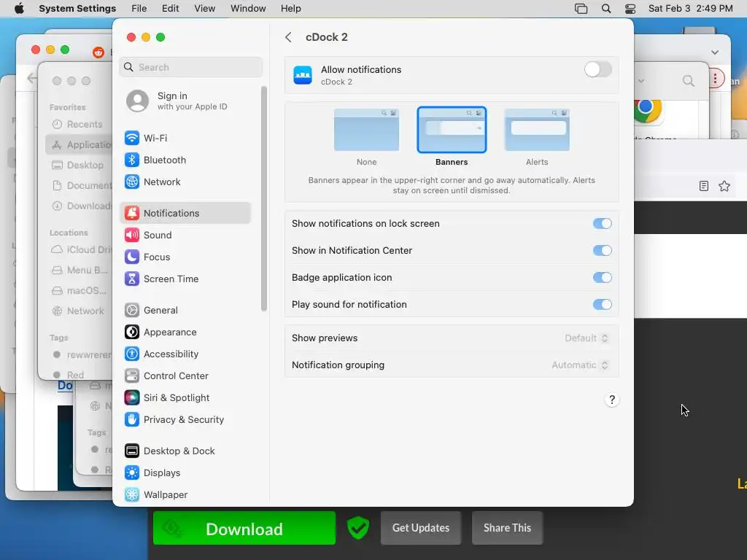Screen dimensions: 747x560
Task: Toggle Play sound for notification
Action: [x=602, y=304]
